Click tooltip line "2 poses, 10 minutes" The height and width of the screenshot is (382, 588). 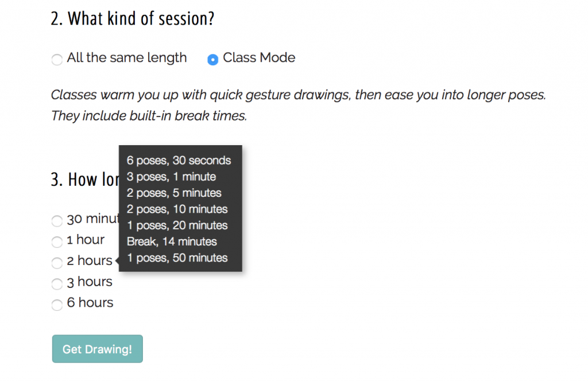click(177, 209)
